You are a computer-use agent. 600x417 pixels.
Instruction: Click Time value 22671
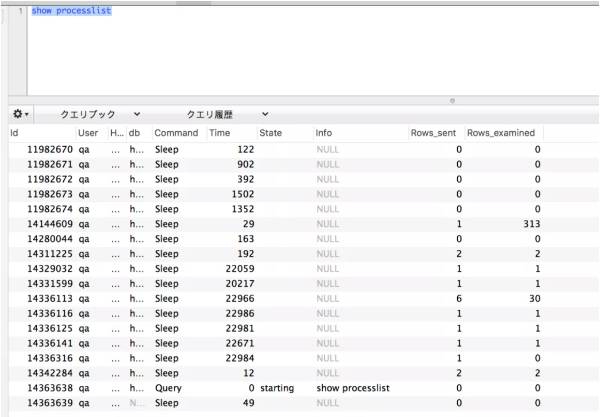[x=240, y=344]
